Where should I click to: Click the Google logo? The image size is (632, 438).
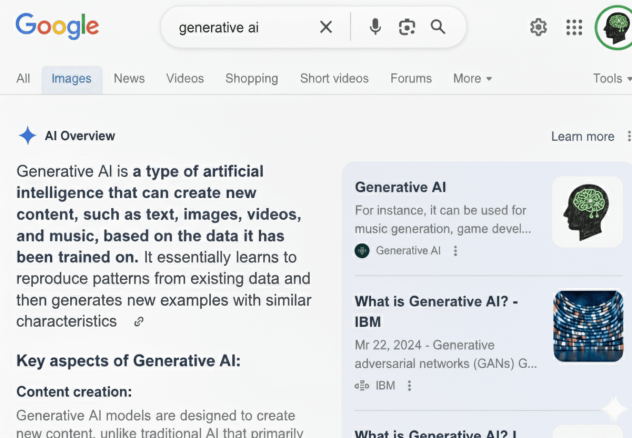click(x=57, y=27)
